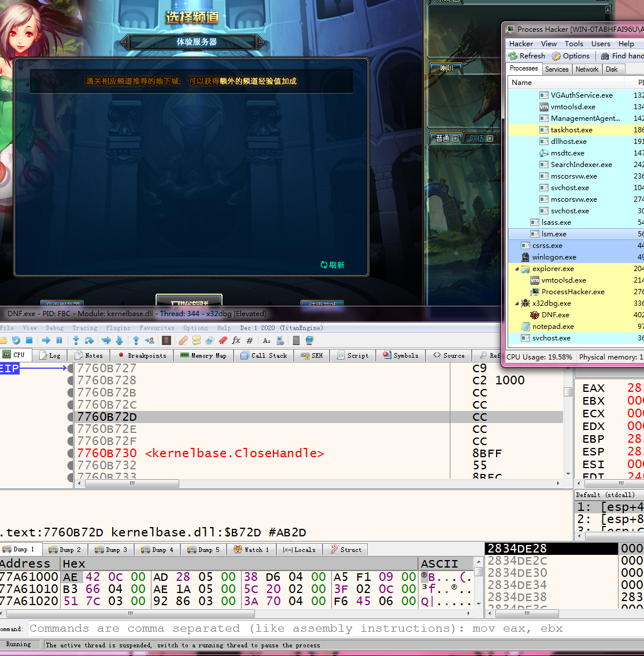Screen dimensions: 644x656
Task: Switch to the Memory Map tab
Action: tap(203, 355)
